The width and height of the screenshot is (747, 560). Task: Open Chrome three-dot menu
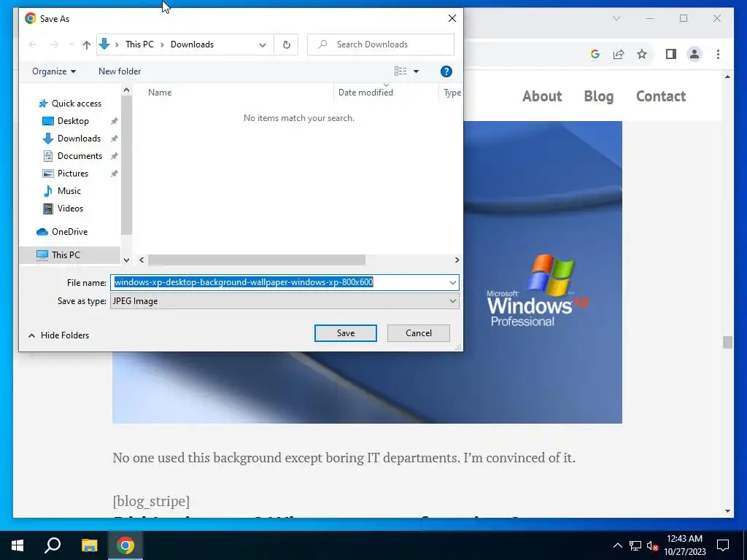pyautogui.click(x=718, y=54)
